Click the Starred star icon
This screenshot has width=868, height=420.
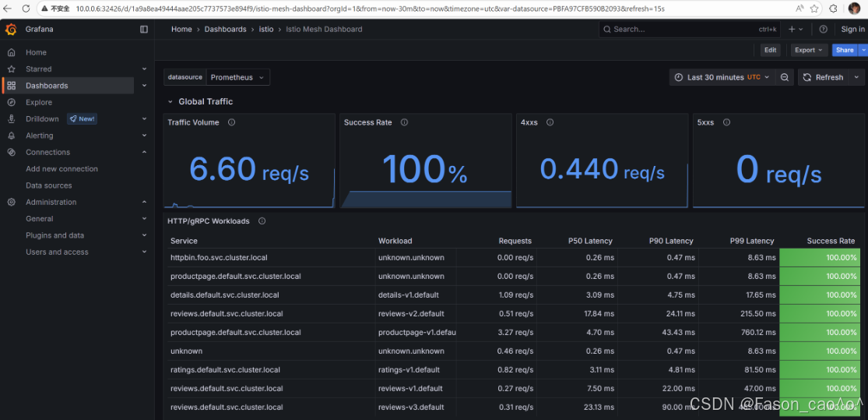(11, 69)
